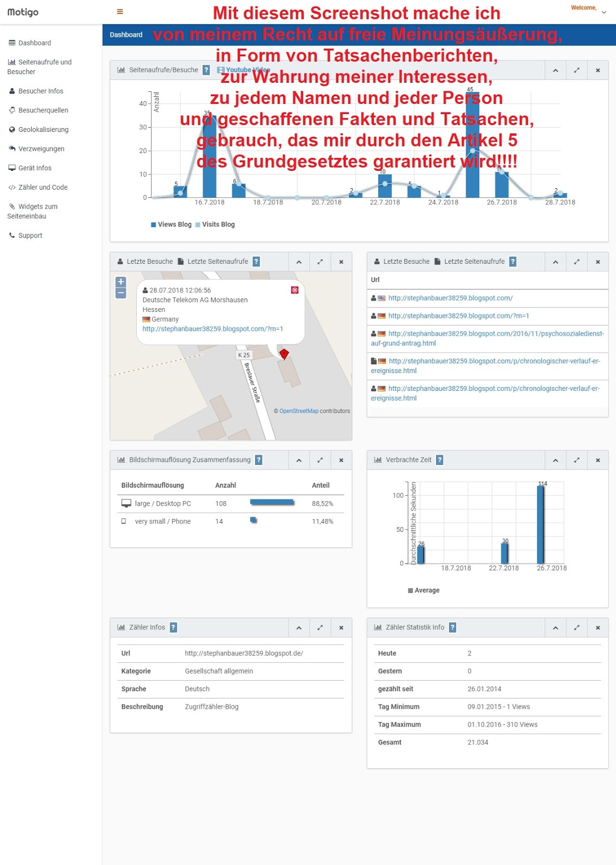Zoom in on the map
Screen dimensions: 616x865
(x=121, y=282)
